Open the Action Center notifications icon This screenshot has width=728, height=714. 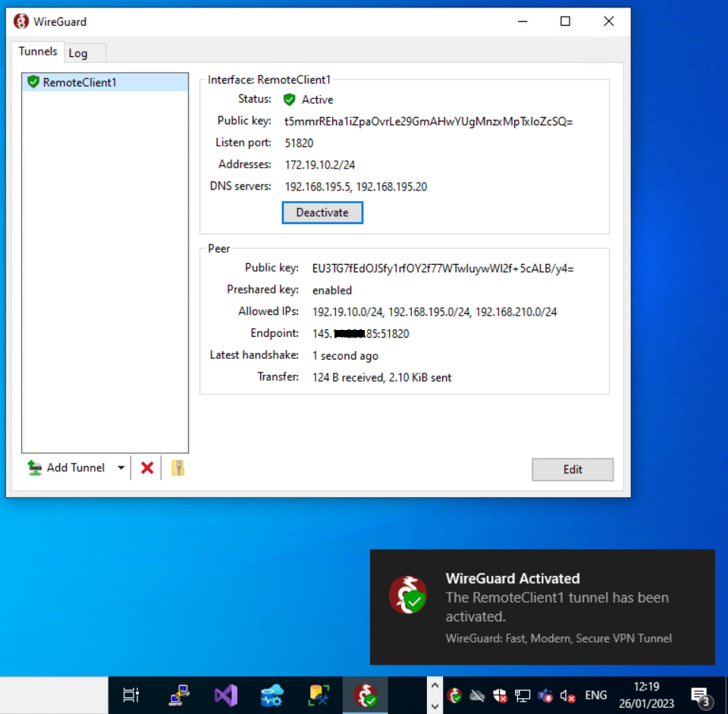coord(701,696)
